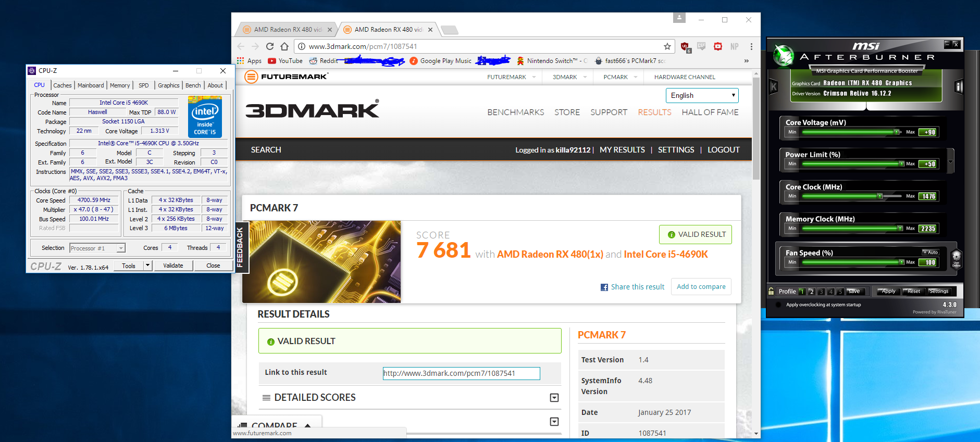Click Afterburner Reset button
Screen dimensions: 980x442
click(x=913, y=291)
